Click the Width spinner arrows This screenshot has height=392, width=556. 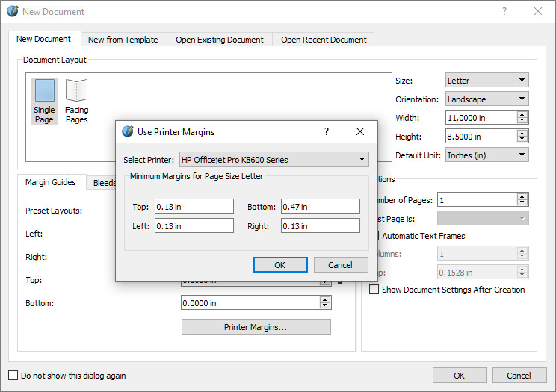(522, 117)
